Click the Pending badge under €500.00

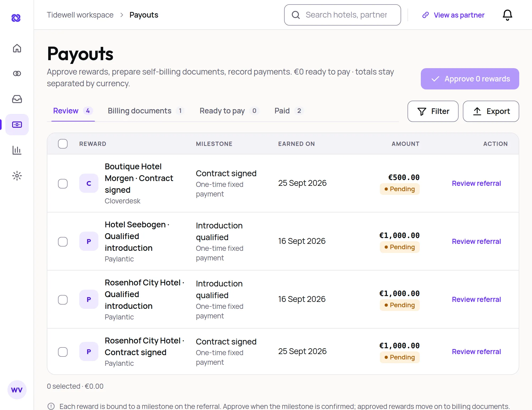click(400, 189)
